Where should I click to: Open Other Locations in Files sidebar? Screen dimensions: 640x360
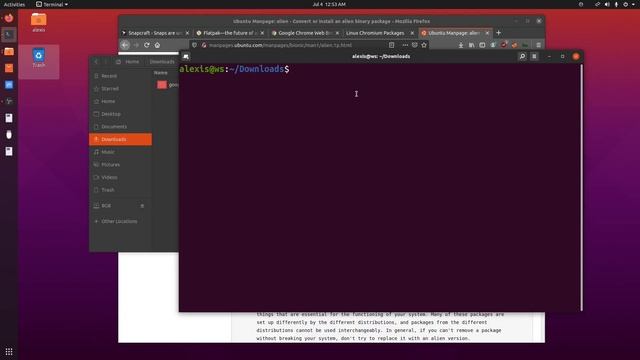(120, 221)
